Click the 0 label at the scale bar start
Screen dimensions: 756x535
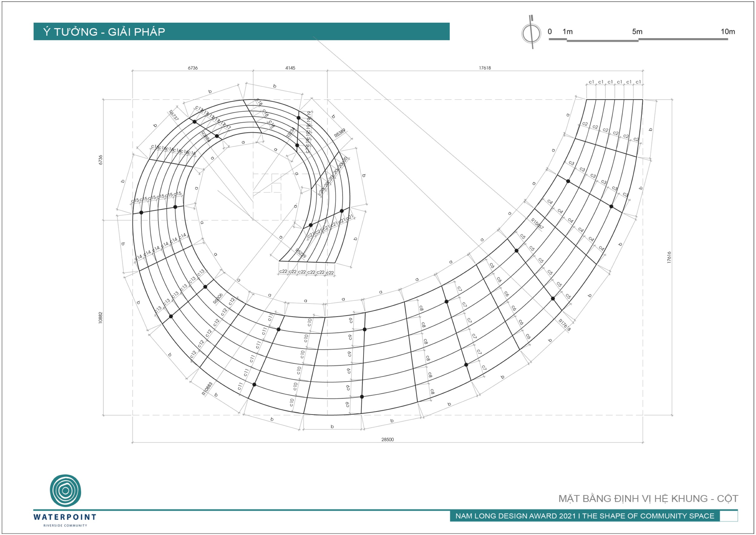549,32
